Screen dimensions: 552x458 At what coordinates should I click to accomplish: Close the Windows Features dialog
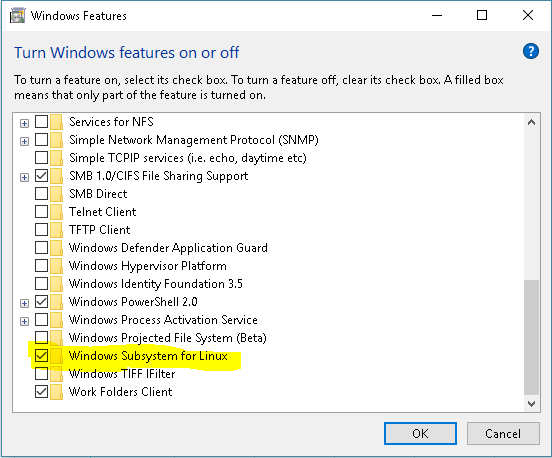pos(528,15)
